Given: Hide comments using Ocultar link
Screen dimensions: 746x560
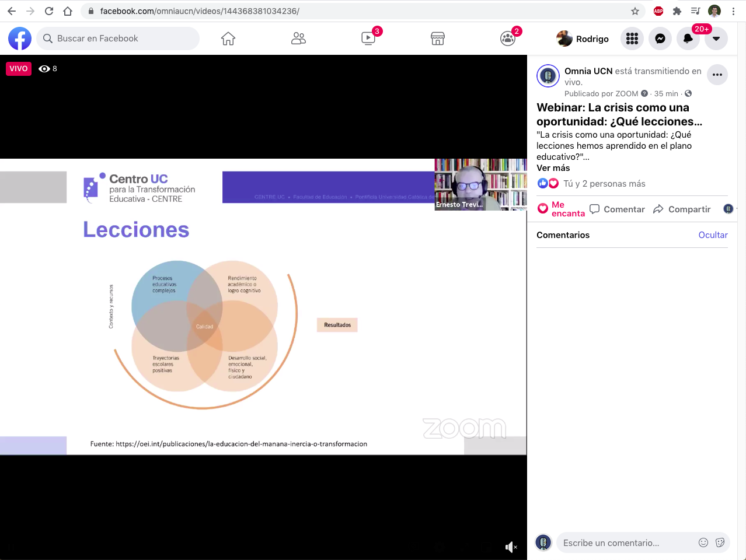Looking at the screenshot, I should click(x=713, y=235).
